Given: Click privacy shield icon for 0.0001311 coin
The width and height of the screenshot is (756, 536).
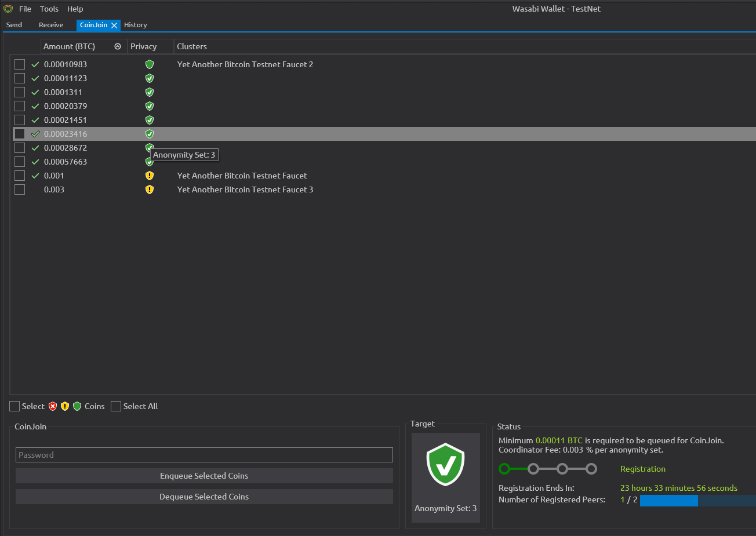Looking at the screenshot, I should pyautogui.click(x=150, y=92).
